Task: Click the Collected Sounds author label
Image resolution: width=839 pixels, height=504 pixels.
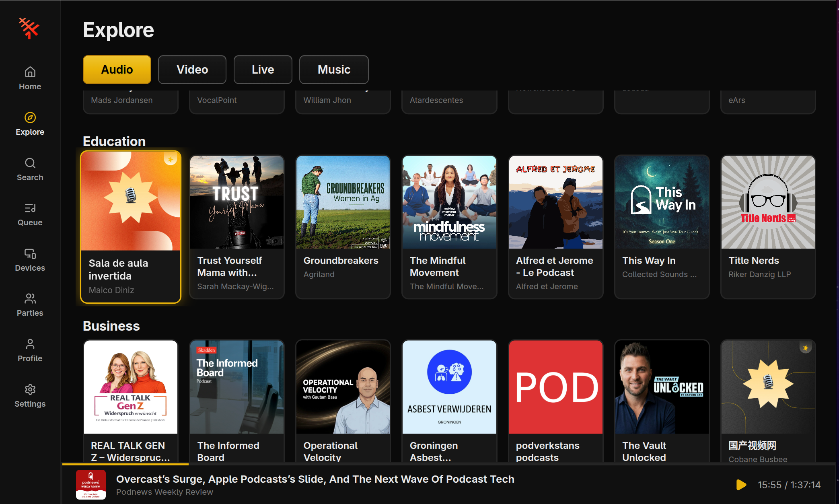Action: pos(659,274)
